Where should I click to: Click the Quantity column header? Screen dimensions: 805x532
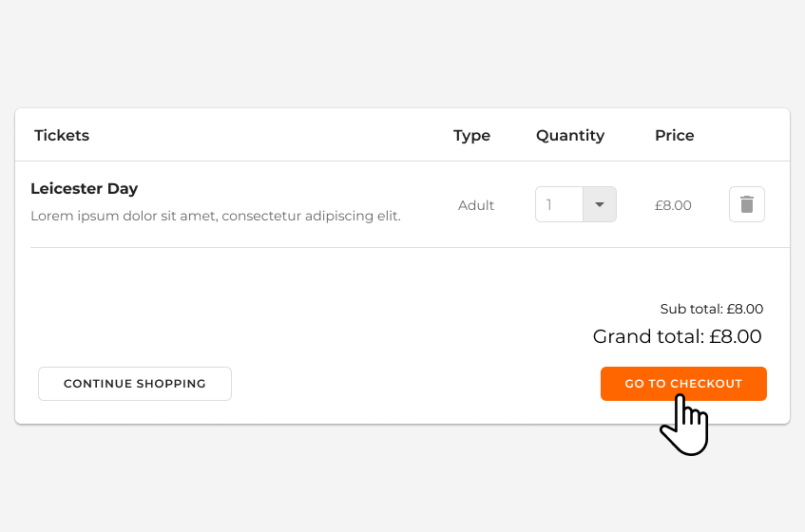pos(569,135)
